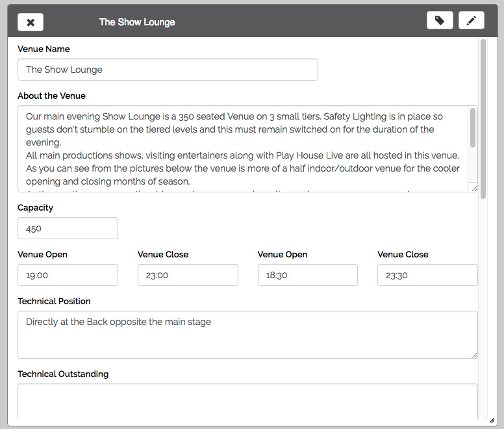Click the dialog's main vertical scrollbar
Screen dimensions: 504x429
(483, 117)
